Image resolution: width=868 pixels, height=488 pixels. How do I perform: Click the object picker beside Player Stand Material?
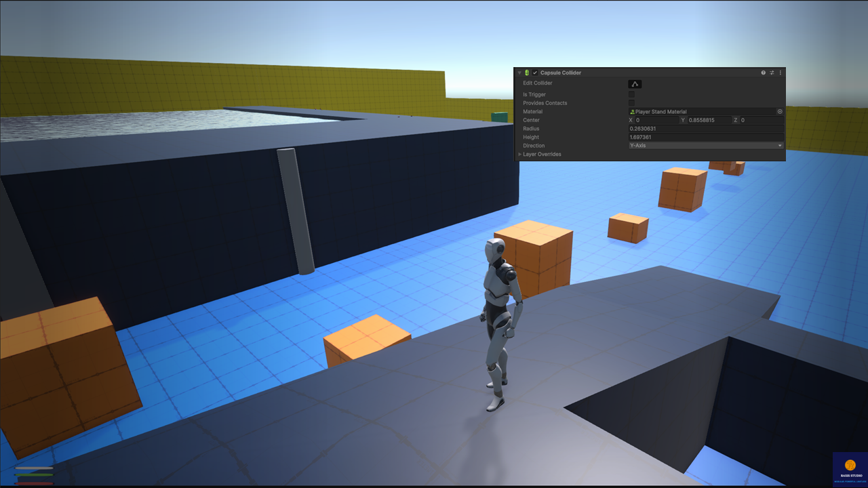(x=779, y=111)
